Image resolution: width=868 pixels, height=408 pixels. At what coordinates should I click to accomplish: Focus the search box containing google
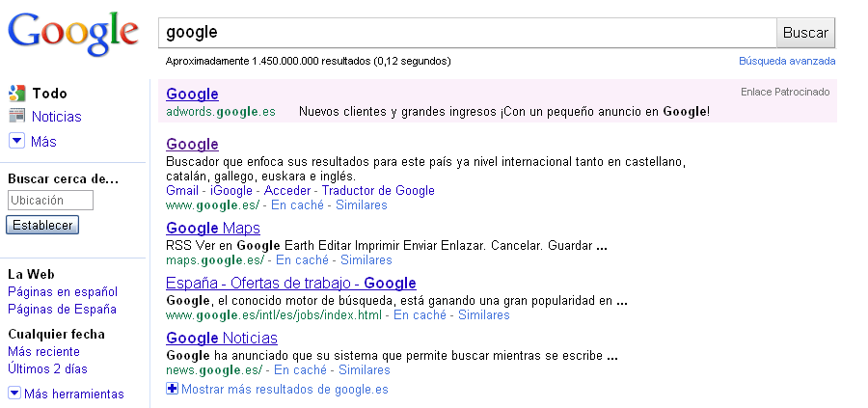pyautogui.click(x=468, y=33)
